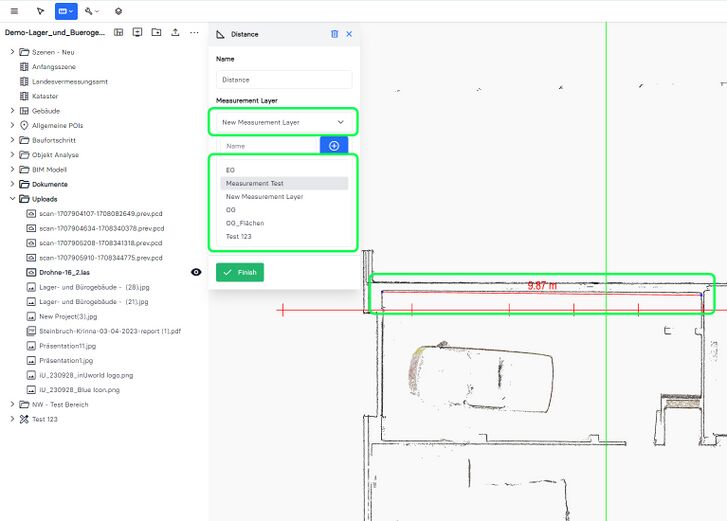Screen dimensions: 727x521
Task: Open the measurement tool dropdown
Action: [x=66, y=11]
